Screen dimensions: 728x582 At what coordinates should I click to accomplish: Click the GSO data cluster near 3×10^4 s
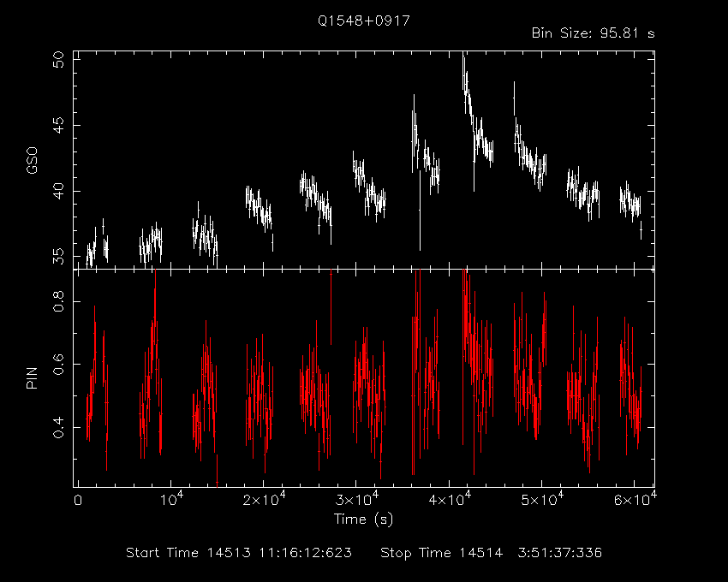[x=369, y=187]
